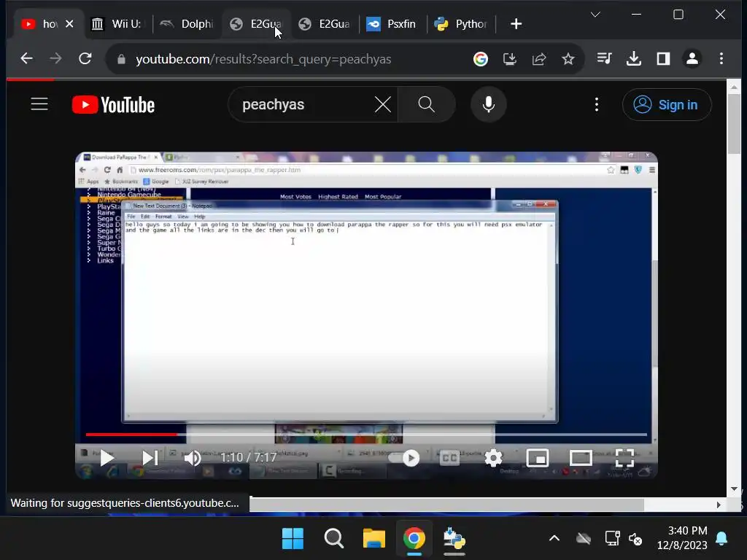Screen dimensions: 747x560
Task: Enable theater mode view
Action: coord(581,458)
